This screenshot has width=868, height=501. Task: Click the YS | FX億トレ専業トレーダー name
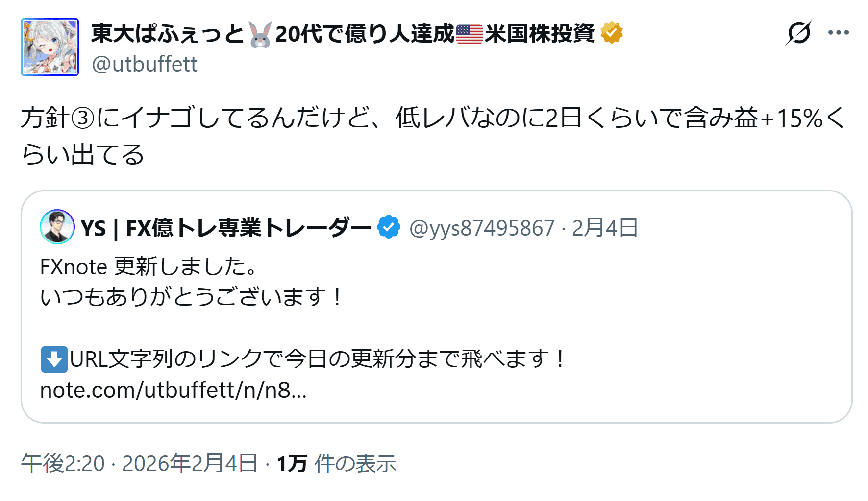coord(225,228)
